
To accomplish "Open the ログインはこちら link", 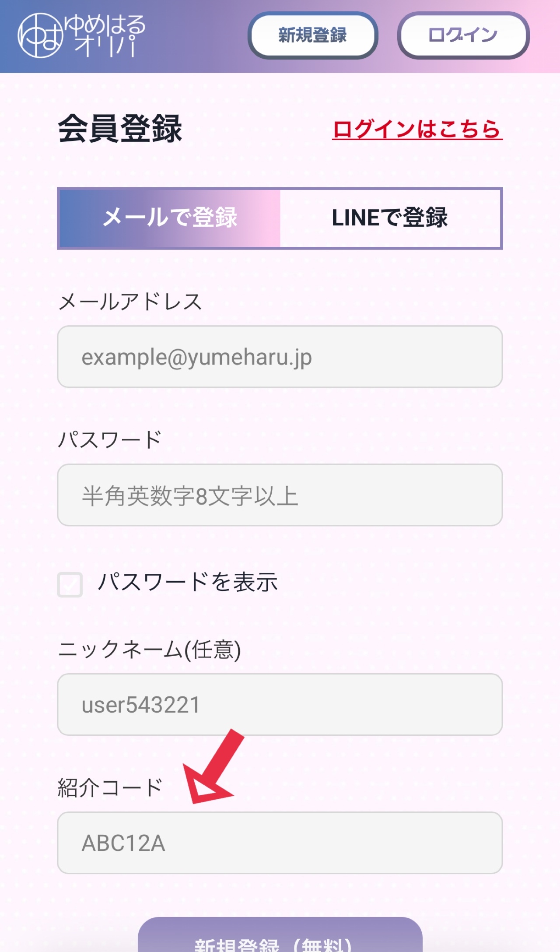I will (x=417, y=130).
